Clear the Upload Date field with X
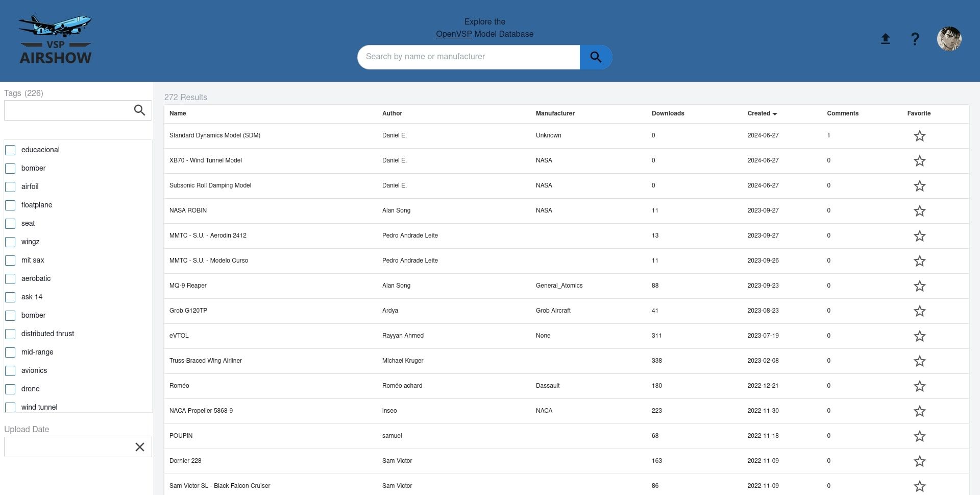The image size is (980, 495). pyautogui.click(x=139, y=447)
